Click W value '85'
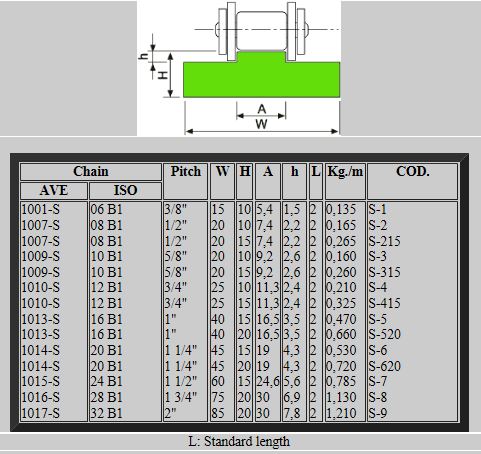 [x=218, y=413]
